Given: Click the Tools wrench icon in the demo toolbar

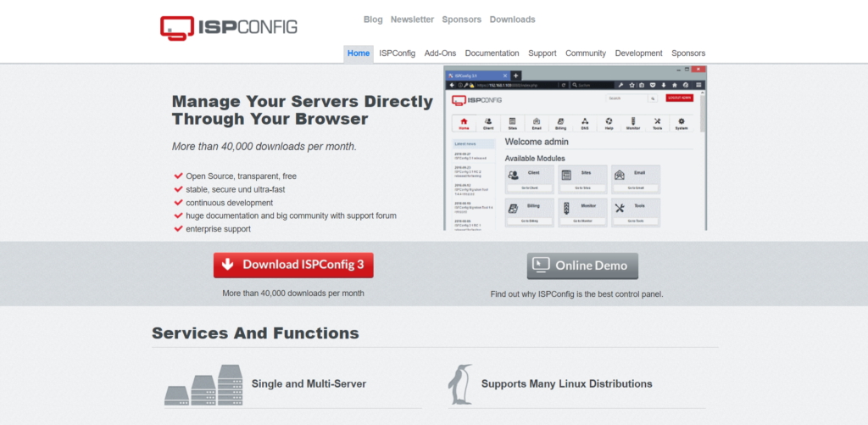Looking at the screenshot, I should coord(657,121).
